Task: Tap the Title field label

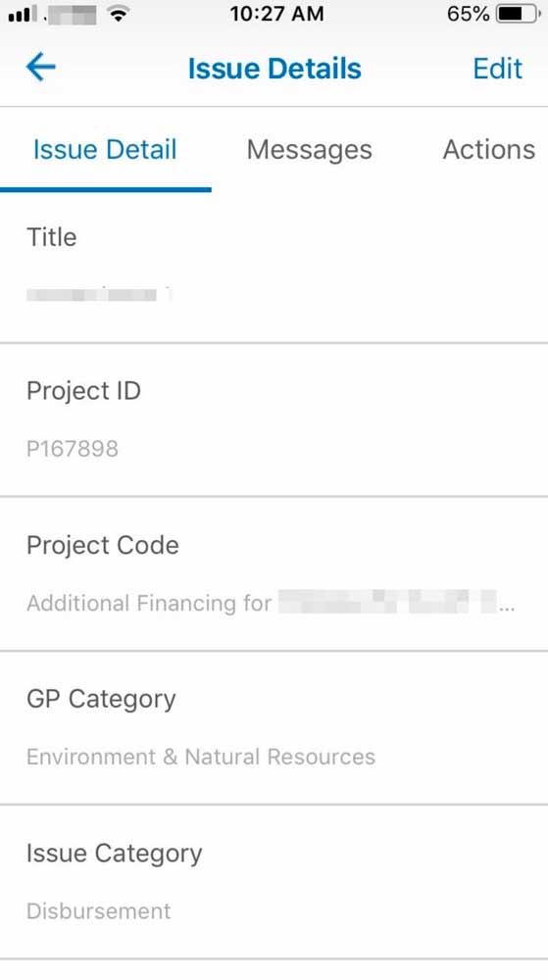Action: pos(51,237)
